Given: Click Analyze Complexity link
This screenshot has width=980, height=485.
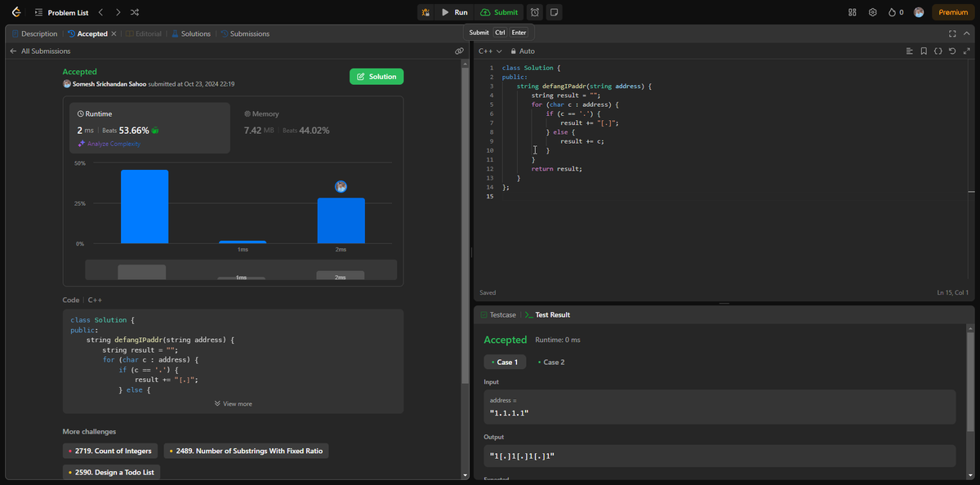Looking at the screenshot, I should pyautogui.click(x=109, y=144).
